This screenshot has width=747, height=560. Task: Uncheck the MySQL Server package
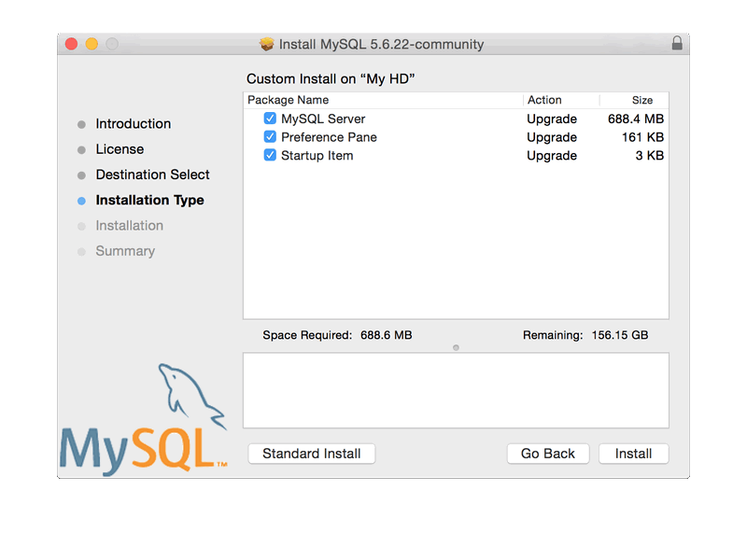(270, 119)
